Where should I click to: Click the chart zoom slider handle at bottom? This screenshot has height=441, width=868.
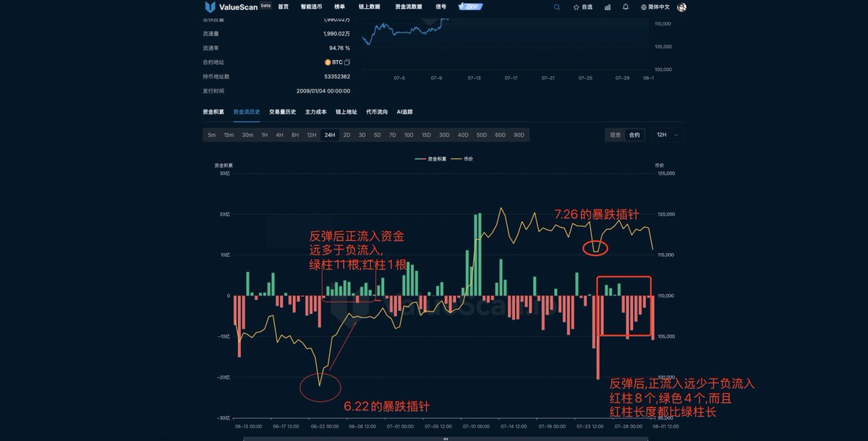446,438
